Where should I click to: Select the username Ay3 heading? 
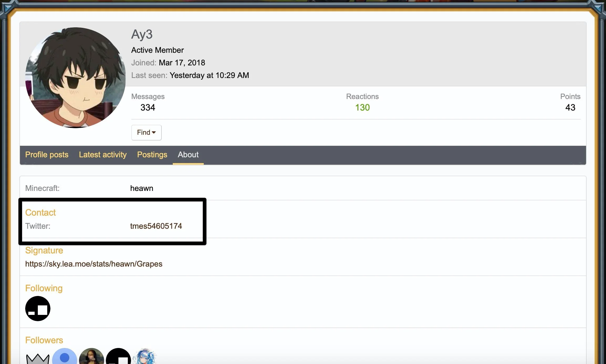point(142,34)
